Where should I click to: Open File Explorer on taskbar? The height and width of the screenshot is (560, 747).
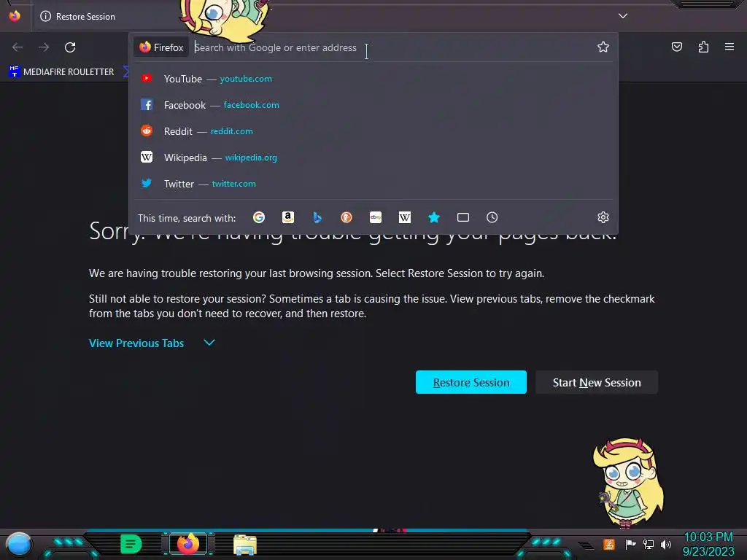245,544
